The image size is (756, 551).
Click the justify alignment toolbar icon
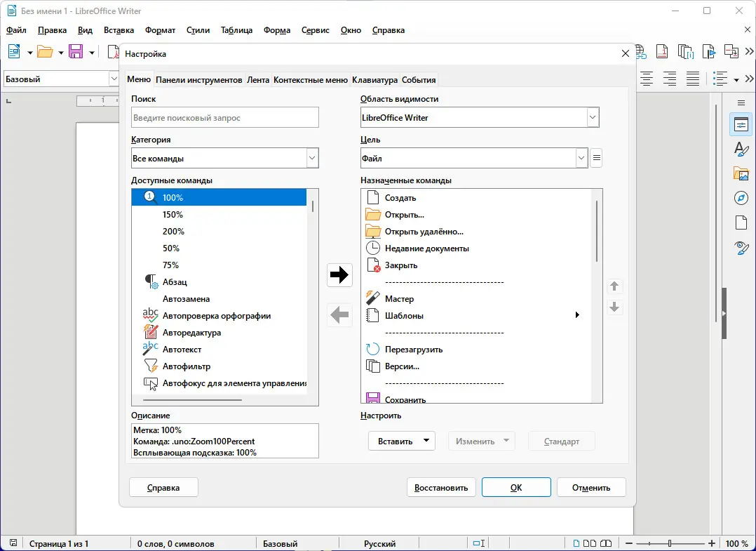pyautogui.click(x=693, y=79)
